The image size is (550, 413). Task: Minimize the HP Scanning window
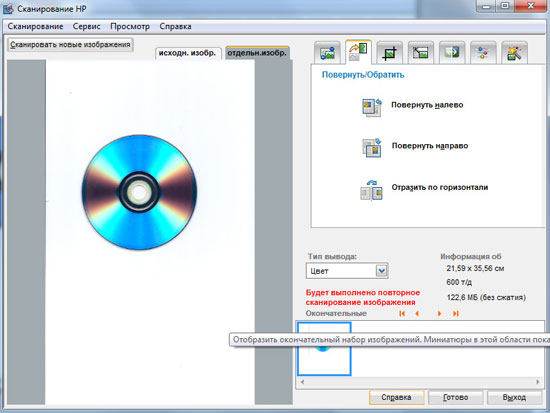[487, 6]
